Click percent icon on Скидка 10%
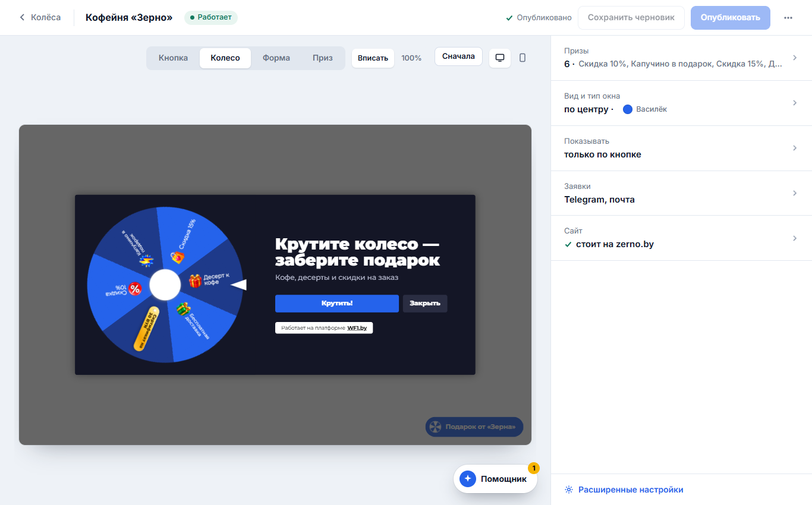812x505 pixels. pos(135,289)
